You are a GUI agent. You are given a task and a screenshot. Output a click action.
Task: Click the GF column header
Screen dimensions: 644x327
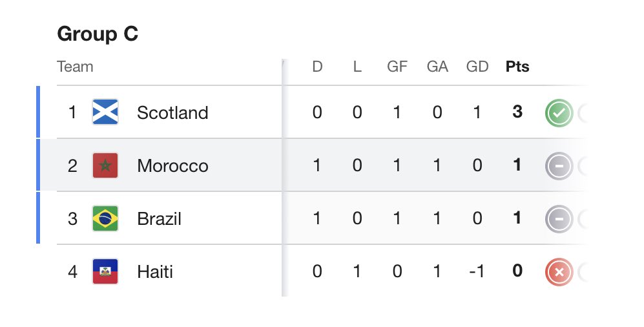click(x=397, y=66)
